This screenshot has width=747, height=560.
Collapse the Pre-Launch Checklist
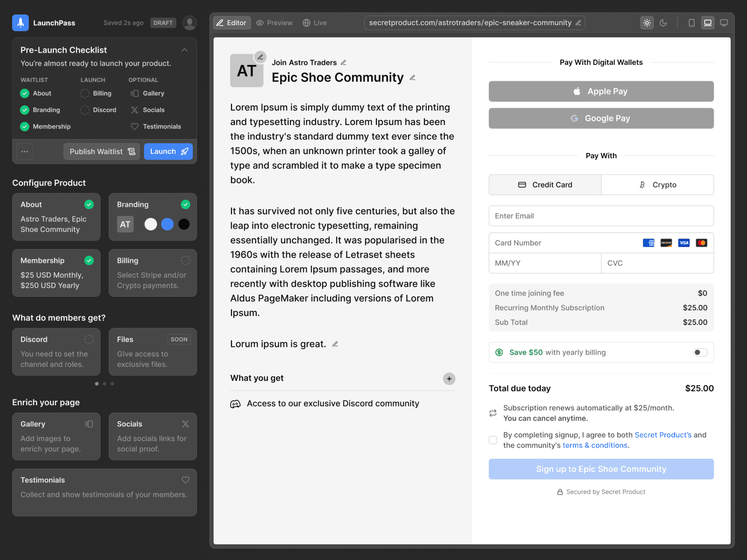click(185, 50)
